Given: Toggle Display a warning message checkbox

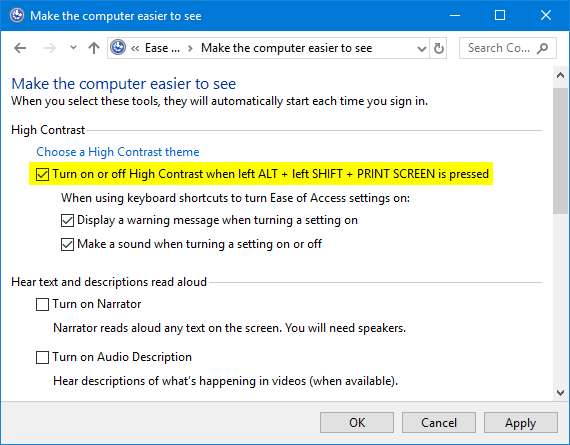Looking at the screenshot, I should 67,220.
